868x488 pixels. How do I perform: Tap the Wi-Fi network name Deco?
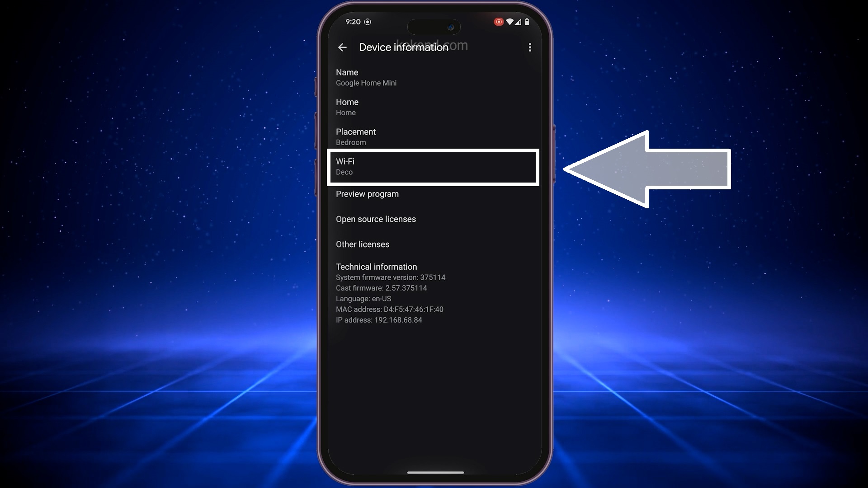click(344, 172)
